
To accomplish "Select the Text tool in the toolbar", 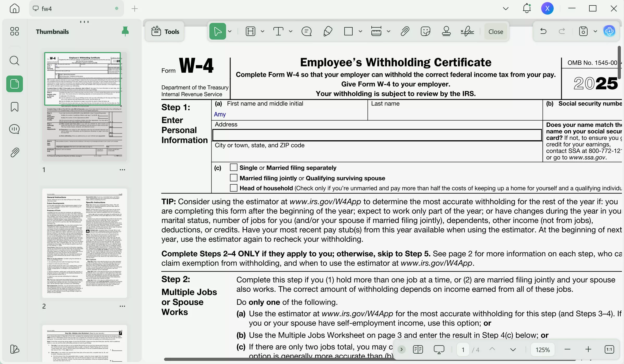I will click(x=278, y=31).
